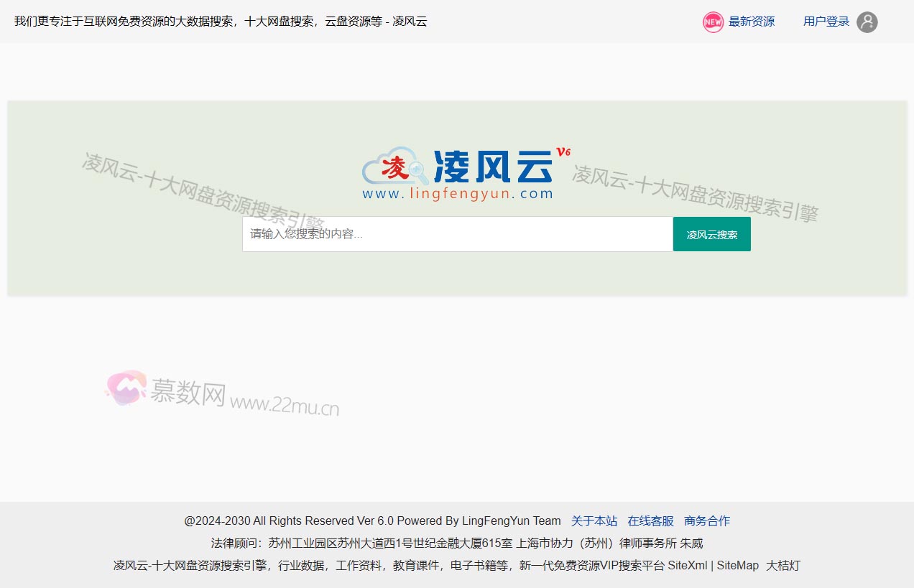Viewport: 914px width, 588px height.
Task: Open the 商务合作 cooperation page
Action: (707, 521)
